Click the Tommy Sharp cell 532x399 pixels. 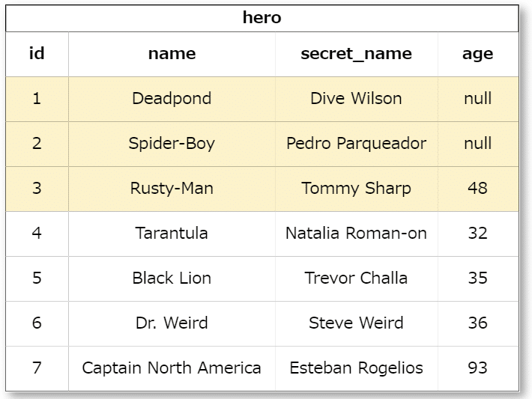click(356, 188)
